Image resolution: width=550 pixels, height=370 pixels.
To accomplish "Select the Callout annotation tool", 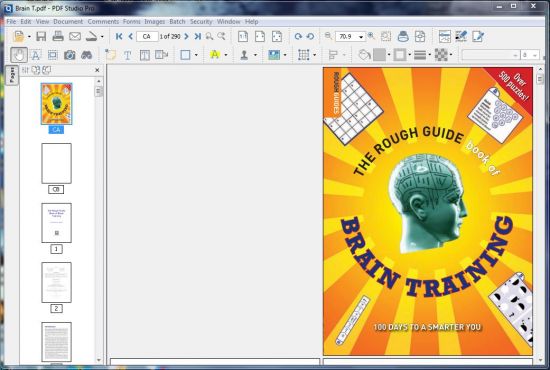I will [161, 55].
